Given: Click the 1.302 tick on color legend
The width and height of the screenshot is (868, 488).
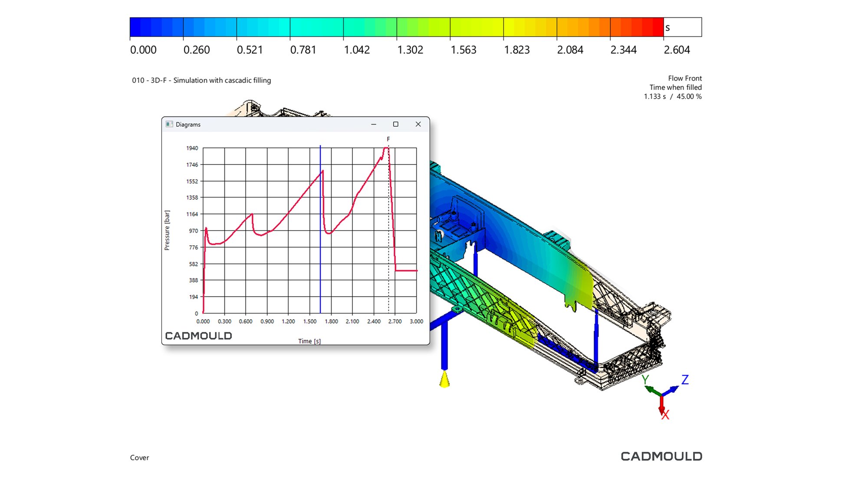Looking at the screenshot, I should tap(410, 50).
